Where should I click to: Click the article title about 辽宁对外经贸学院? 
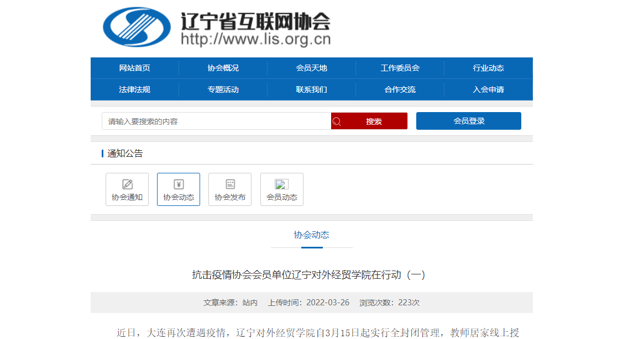click(x=309, y=275)
